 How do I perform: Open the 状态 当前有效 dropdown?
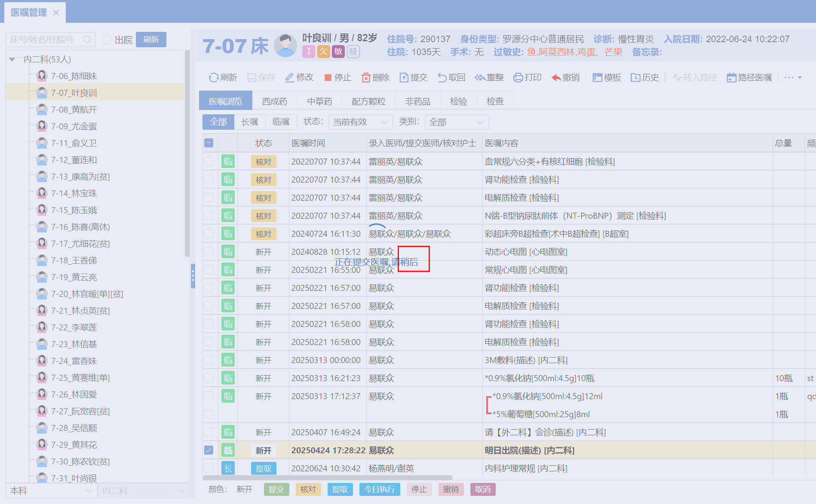tap(360, 122)
